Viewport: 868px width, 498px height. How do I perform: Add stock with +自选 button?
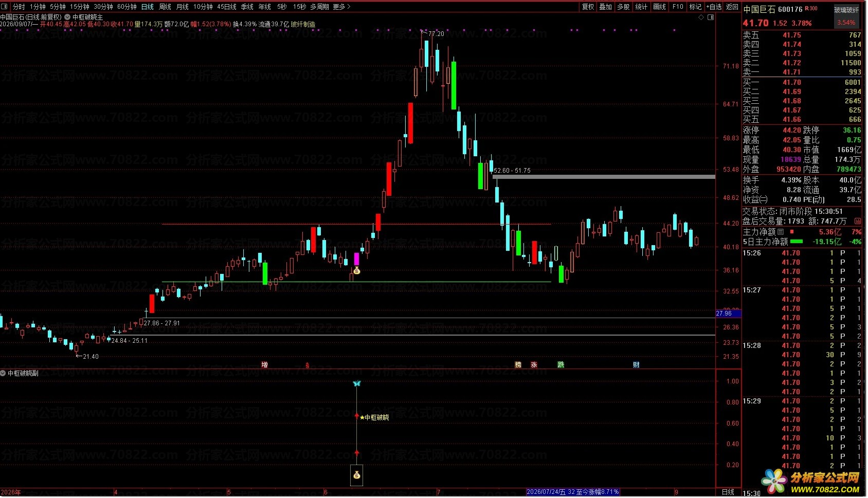pos(714,7)
